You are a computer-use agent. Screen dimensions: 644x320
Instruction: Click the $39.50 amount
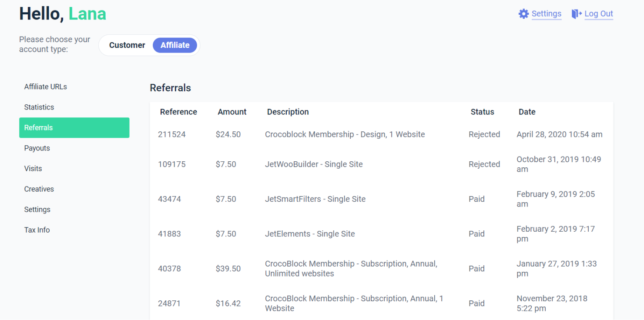click(228, 269)
